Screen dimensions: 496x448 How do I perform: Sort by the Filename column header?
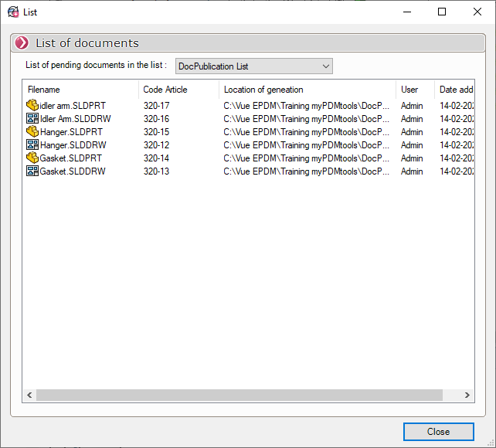tap(80, 90)
